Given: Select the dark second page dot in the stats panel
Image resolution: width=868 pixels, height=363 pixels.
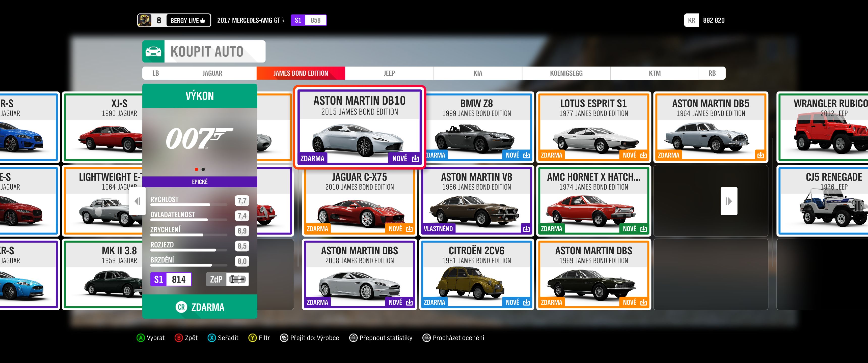Looking at the screenshot, I should click(x=203, y=169).
